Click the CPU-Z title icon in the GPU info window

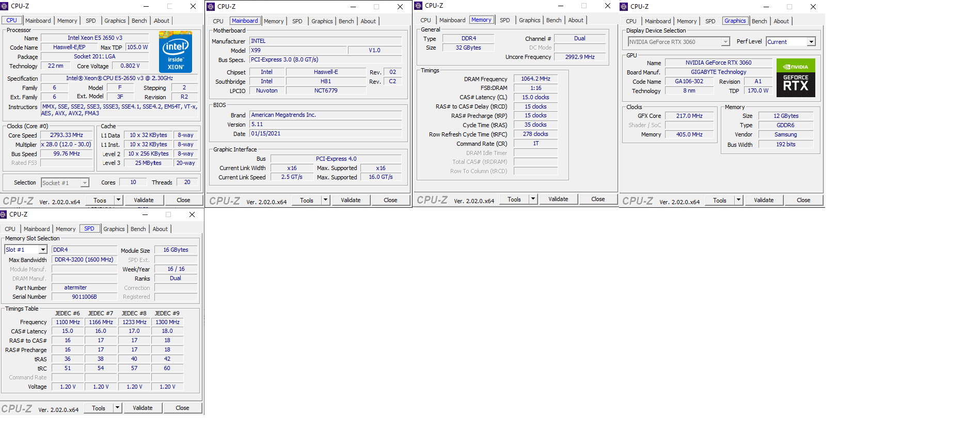(x=624, y=7)
